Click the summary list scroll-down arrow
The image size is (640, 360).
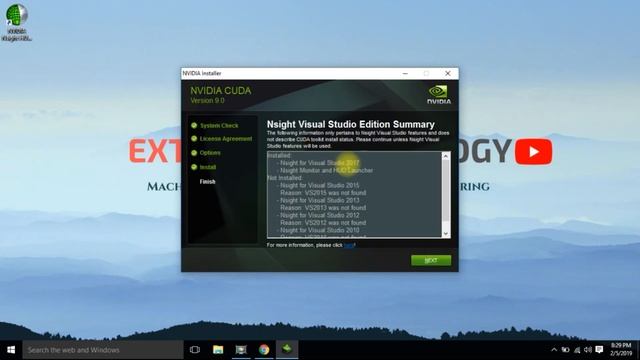pos(446,233)
